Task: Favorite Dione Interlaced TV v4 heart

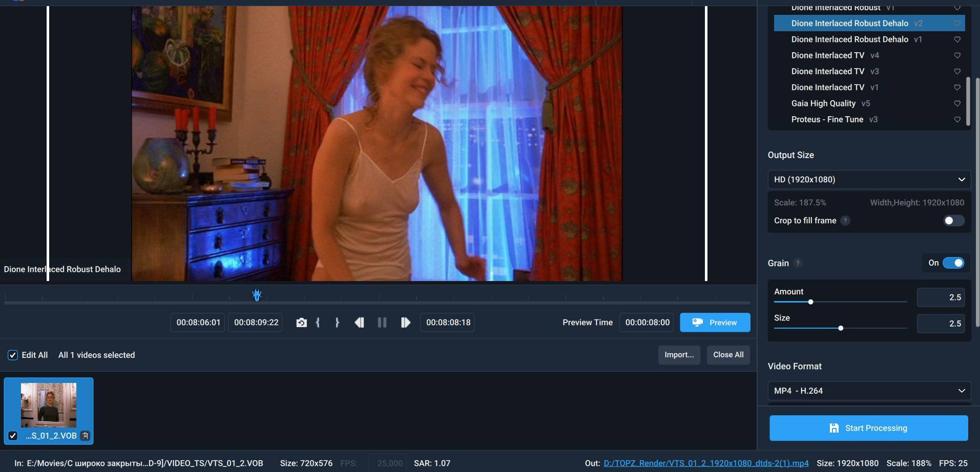Action: 957,55
